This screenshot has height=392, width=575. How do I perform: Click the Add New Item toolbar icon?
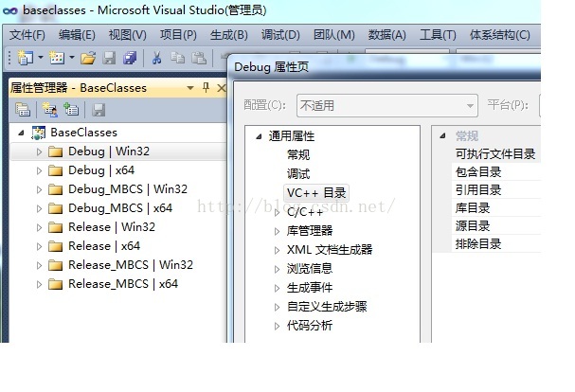[57, 58]
